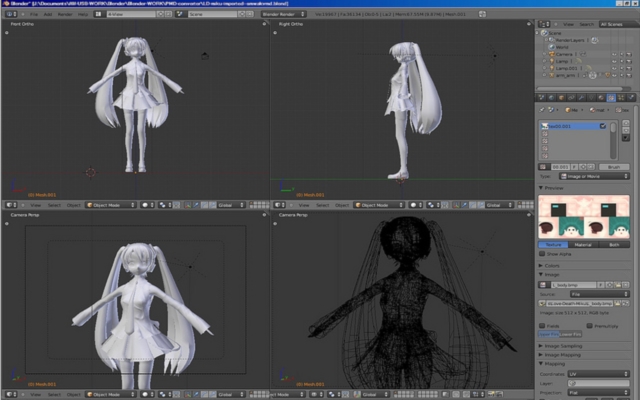Click the pin icon in texture context path
640x400 pixels.
click(x=542, y=110)
